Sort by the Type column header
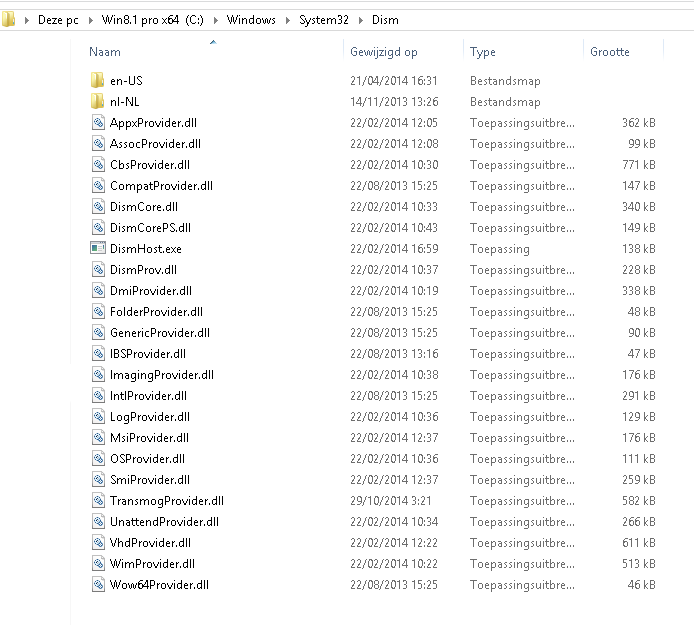This screenshot has height=625, width=694. pos(482,52)
